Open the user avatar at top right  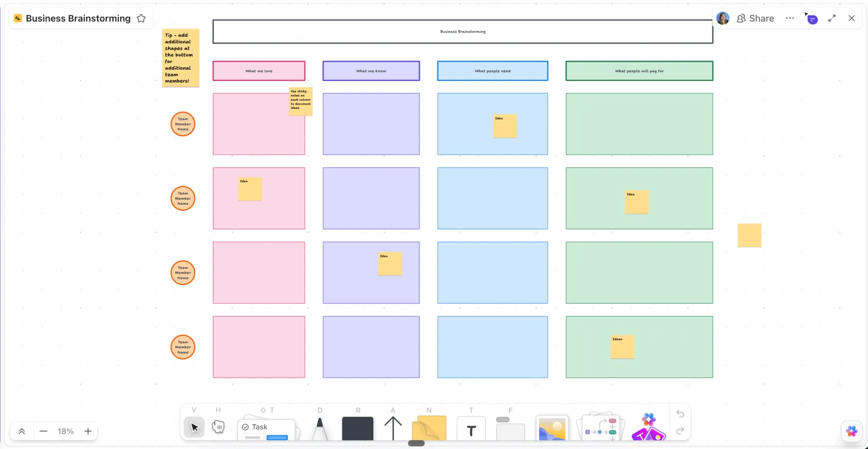point(723,19)
